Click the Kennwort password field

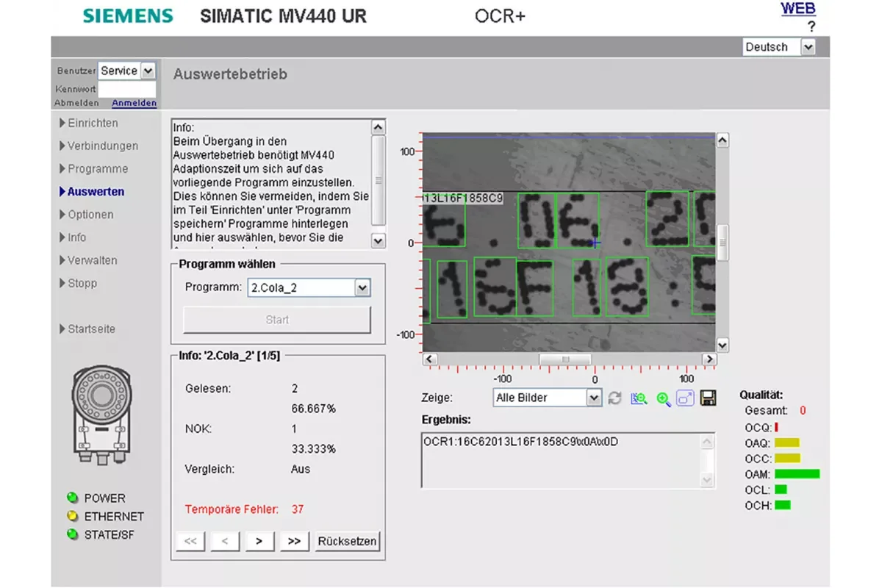click(x=127, y=89)
